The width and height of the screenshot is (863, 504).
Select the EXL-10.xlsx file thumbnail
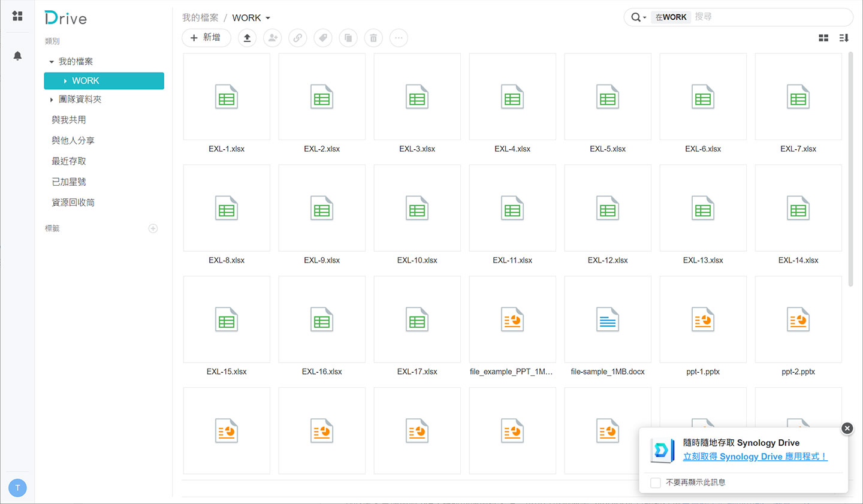coord(417,209)
